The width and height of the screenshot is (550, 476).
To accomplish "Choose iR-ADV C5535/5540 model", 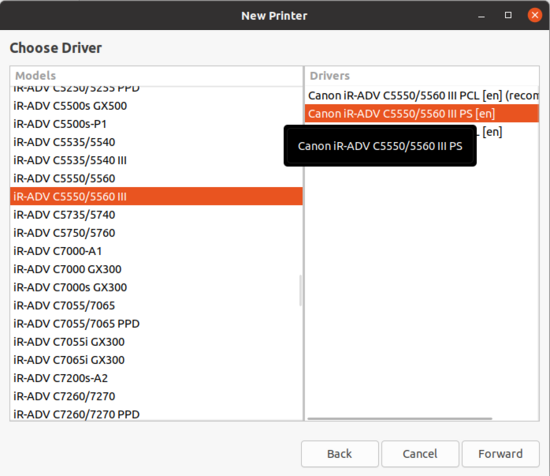I will 156,142.
